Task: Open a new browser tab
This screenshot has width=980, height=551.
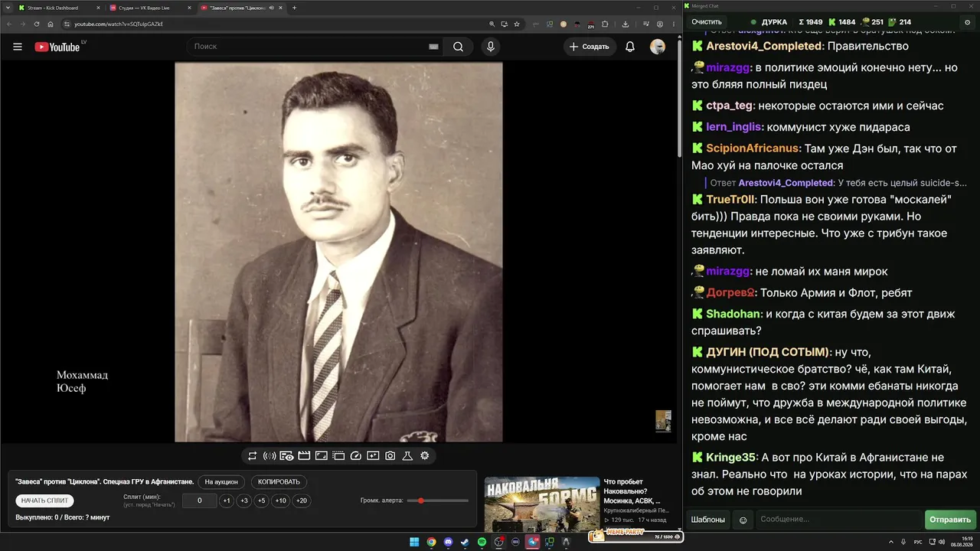Action: click(294, 8)
